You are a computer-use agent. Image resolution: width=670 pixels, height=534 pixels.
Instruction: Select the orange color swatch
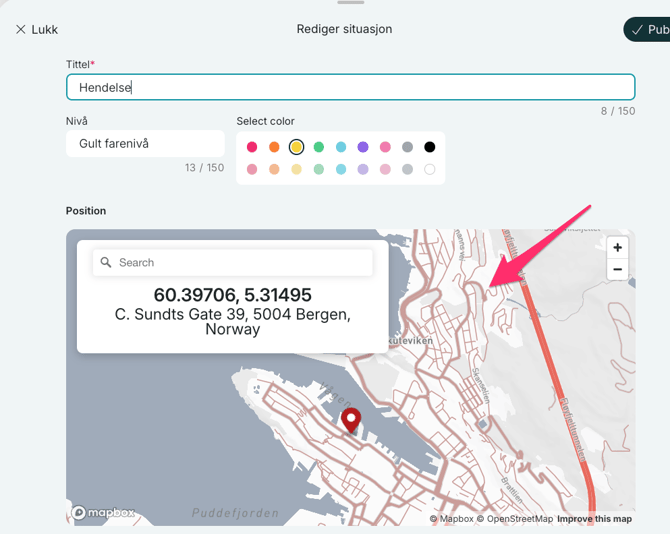click(x=274, y=147)
